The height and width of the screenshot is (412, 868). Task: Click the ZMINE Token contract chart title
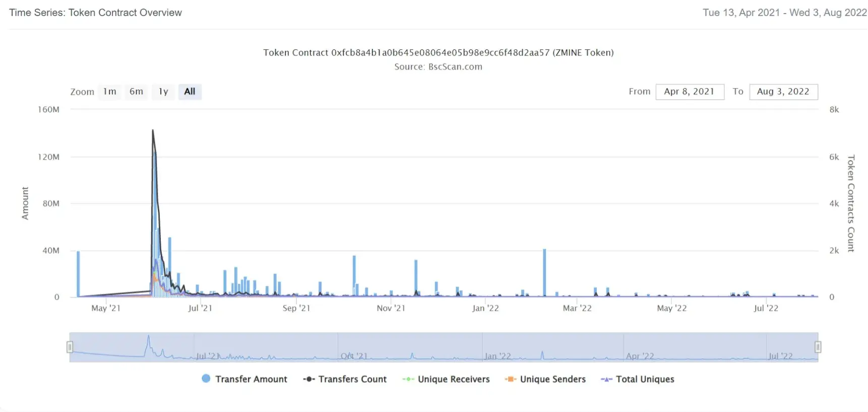(x=438, y=53)
